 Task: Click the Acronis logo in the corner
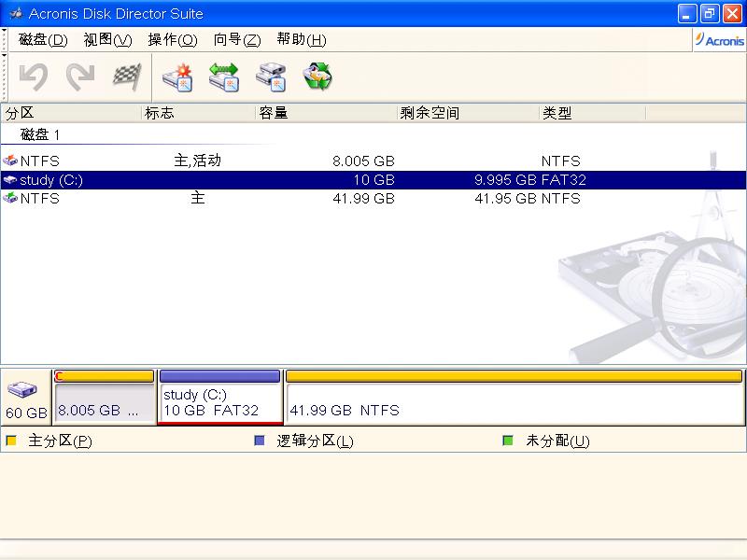coord(719,40)
